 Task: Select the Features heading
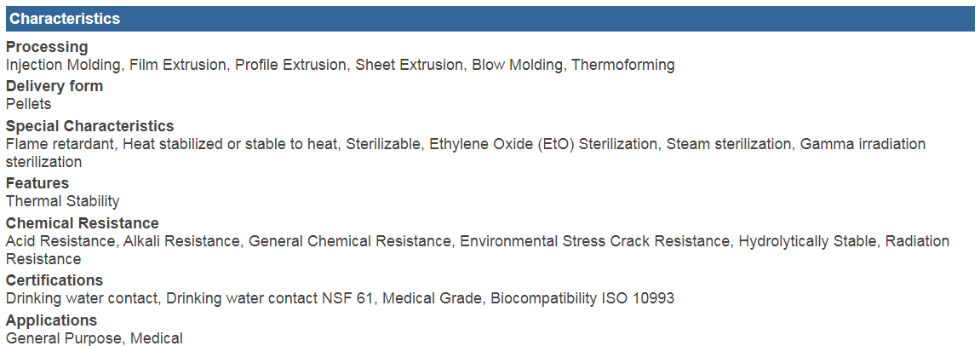point(37,183)
